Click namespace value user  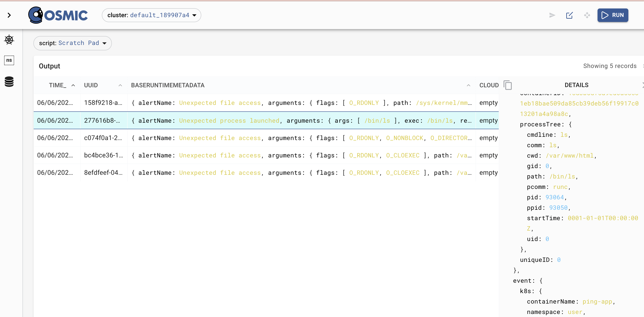[575, 312]
